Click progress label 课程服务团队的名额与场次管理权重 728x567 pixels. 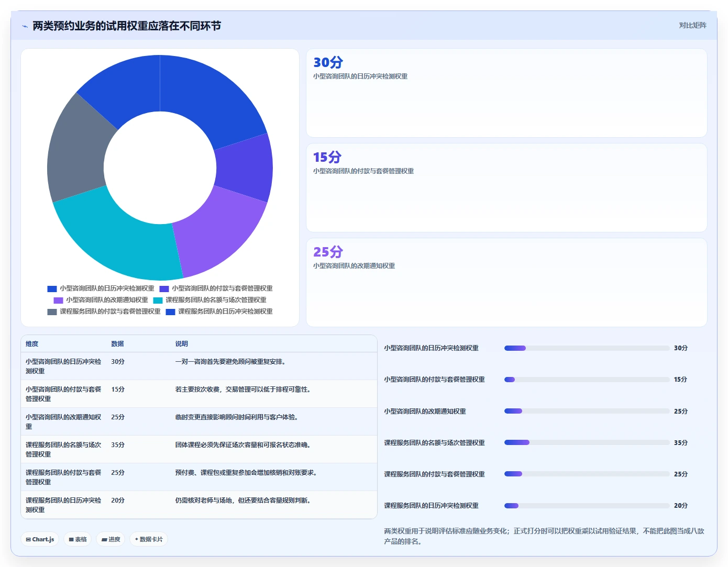[434, 443]
